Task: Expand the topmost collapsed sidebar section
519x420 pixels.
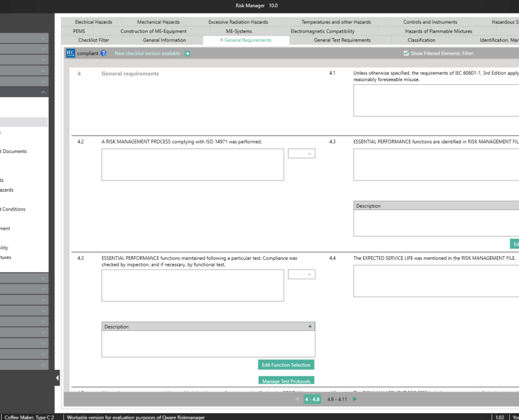Action: tap(43, 39)
